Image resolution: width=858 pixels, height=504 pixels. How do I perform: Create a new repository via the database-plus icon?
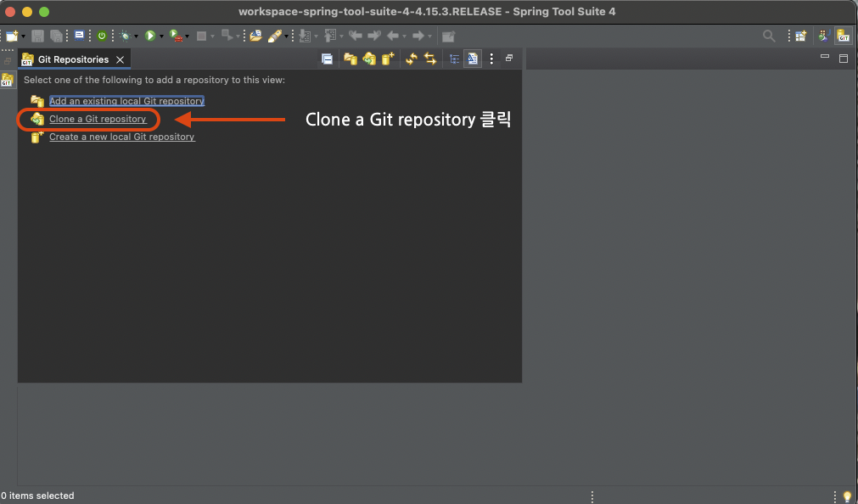point(388,59)
